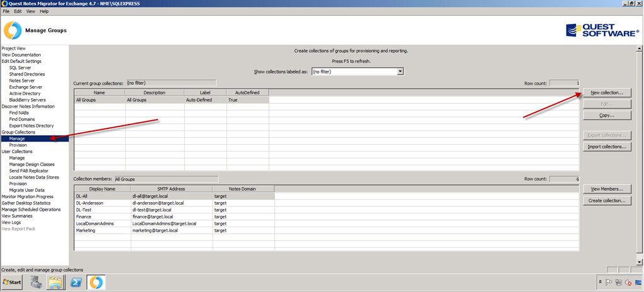Screen dimensions: 644x292
Task: Select Exchange Server in sidebar
Action: [25, 87]
